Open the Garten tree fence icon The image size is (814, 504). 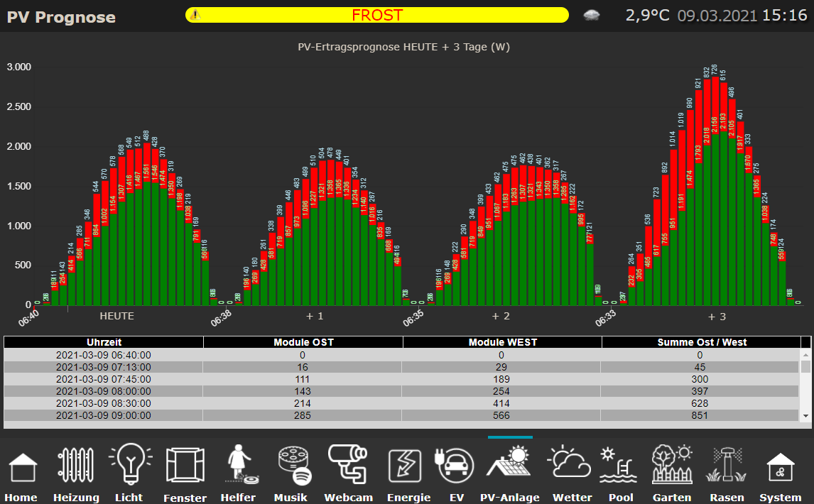coord(672,464)
